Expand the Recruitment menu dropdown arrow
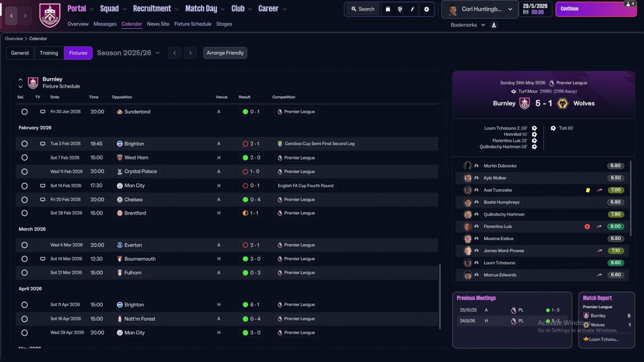The height and width of the screenshot is (362, 644). tap(177, 9)
